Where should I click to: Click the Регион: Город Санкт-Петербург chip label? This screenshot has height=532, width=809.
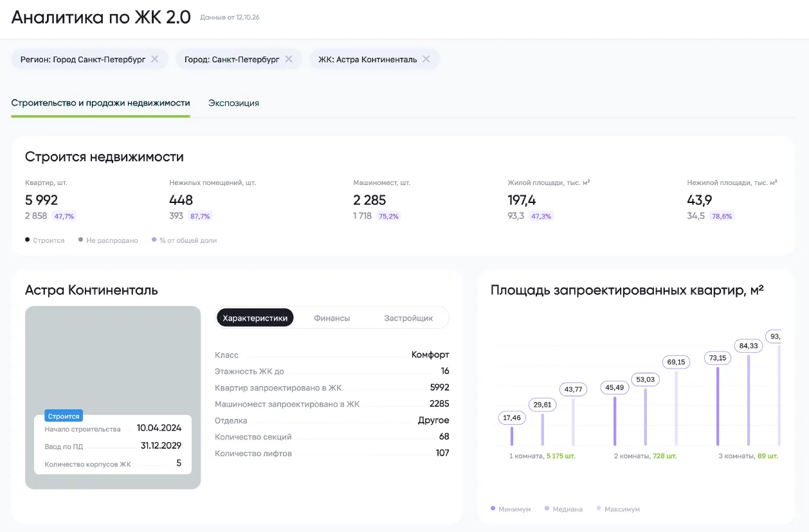click(83, 59)
